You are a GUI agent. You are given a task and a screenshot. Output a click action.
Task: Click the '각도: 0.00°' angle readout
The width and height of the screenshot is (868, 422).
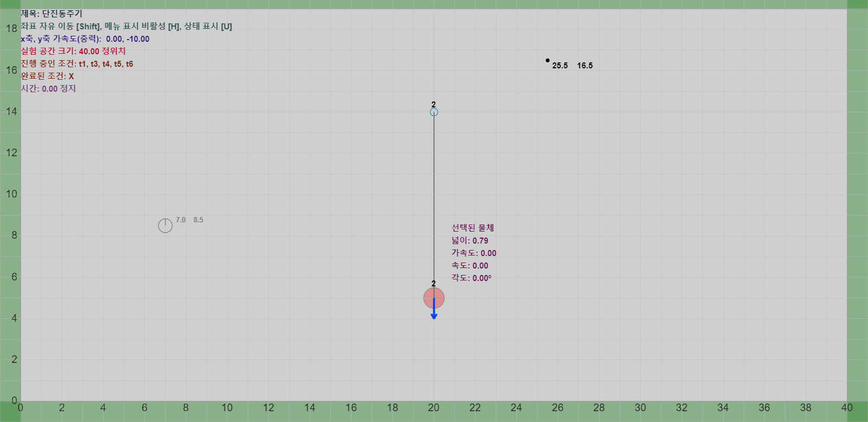click(x=471, y=278)
